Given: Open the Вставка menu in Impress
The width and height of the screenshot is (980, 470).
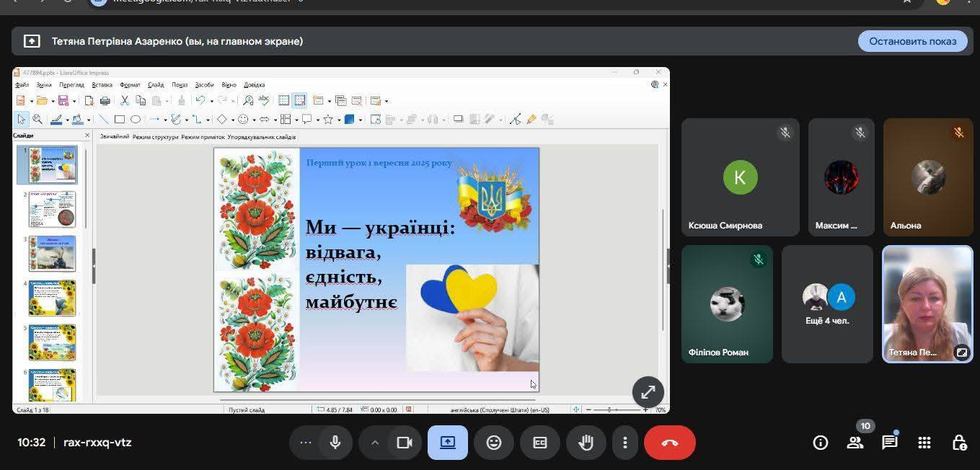Looking at the screenshot, I should coord(102,85).
